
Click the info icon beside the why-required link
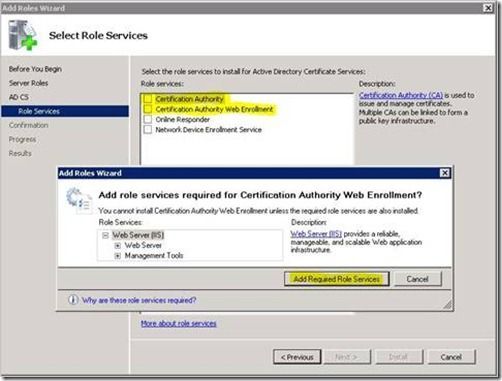coord(73,300)
